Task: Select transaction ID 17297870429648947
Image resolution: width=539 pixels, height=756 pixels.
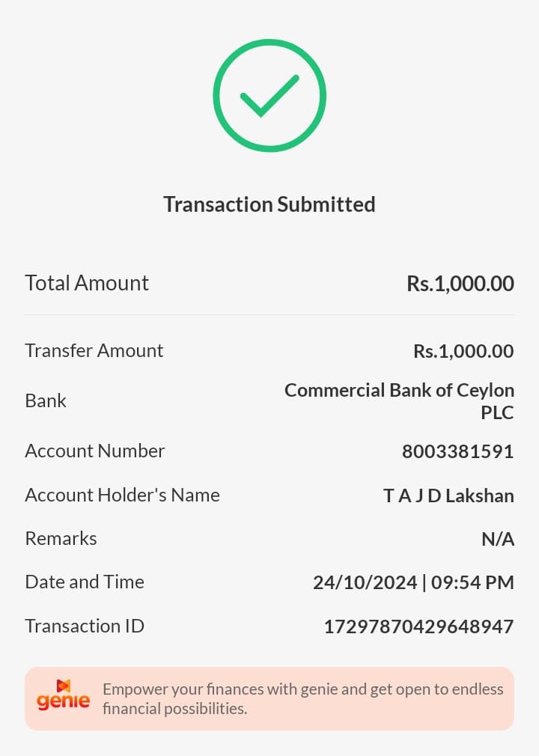Action: pyautogui.click(x=418, y=627)
